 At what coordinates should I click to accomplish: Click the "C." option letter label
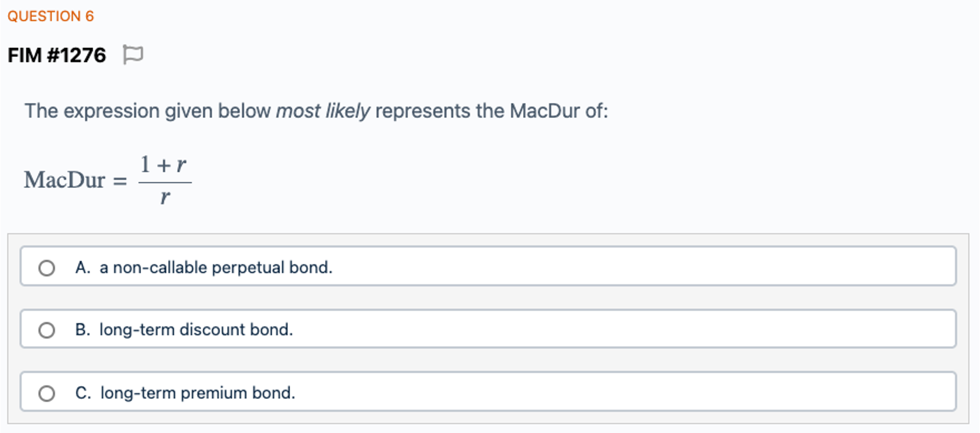pos(83,393)
